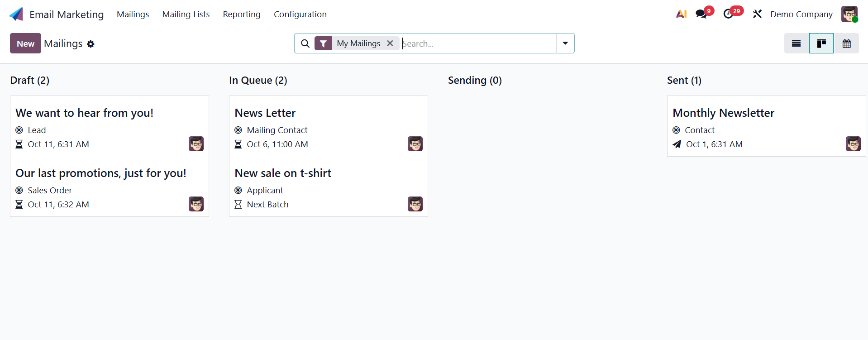
Task: Open the Mailings menu item
Action: (133, 14)
